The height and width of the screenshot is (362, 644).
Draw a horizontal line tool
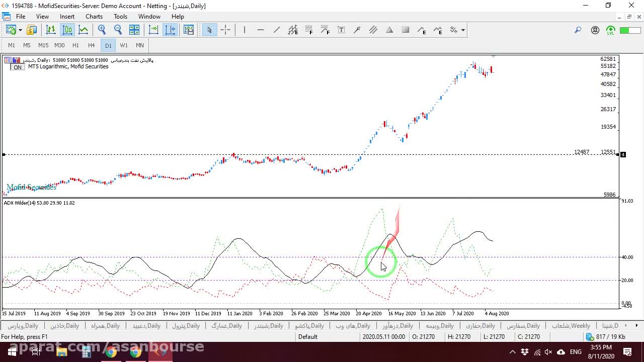(261, 30)
